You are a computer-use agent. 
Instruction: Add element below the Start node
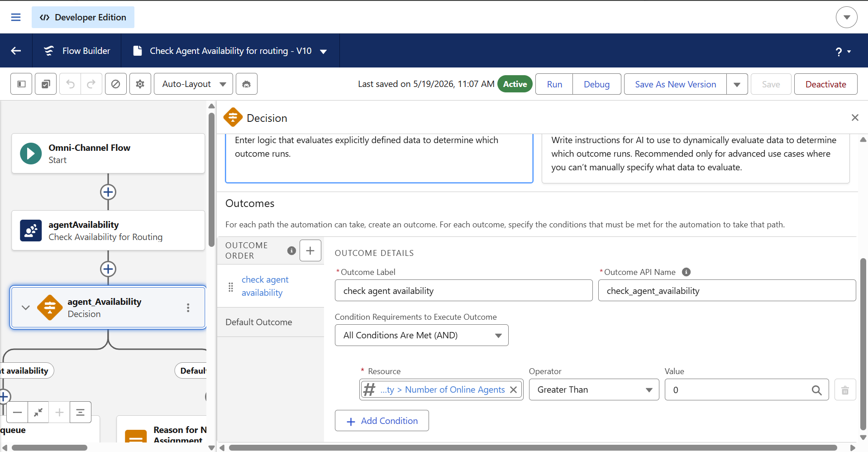108,192
